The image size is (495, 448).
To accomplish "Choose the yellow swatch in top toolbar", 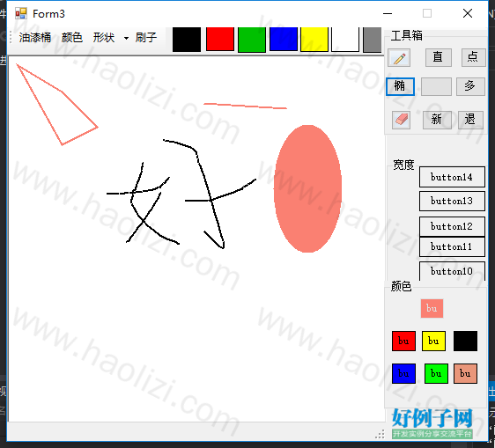I will pos(314,39).
